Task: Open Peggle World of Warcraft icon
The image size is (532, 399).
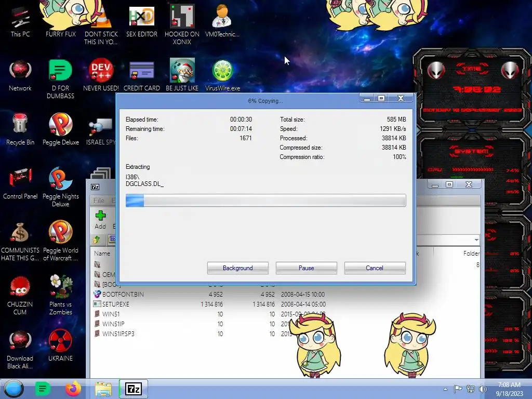Action: point(60,241)
